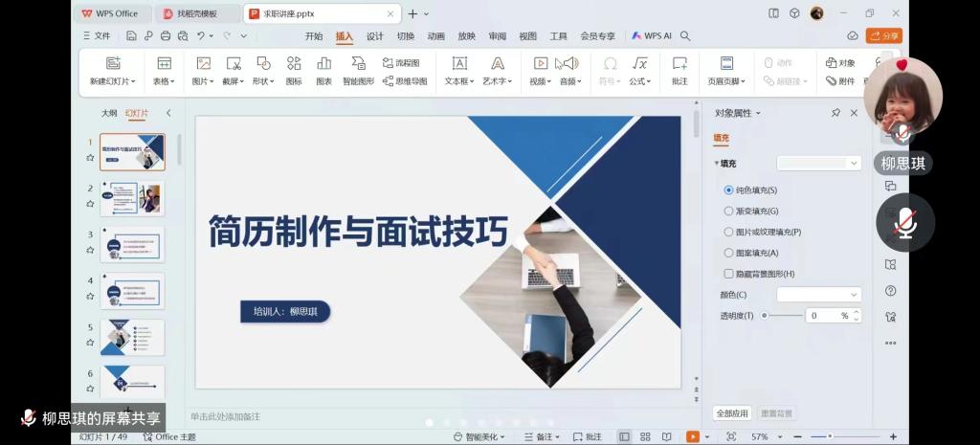
Task: Click the 全部应用 button
Action: coord(732,413)
